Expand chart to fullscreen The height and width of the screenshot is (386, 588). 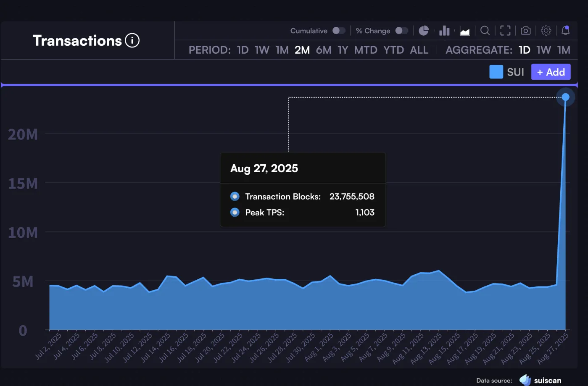[505, 31]
